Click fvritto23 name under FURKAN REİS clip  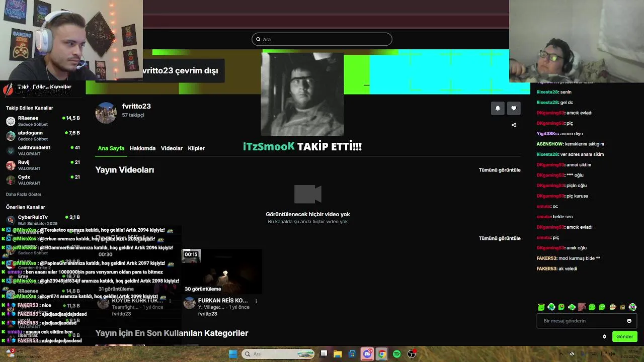(208, 314)
